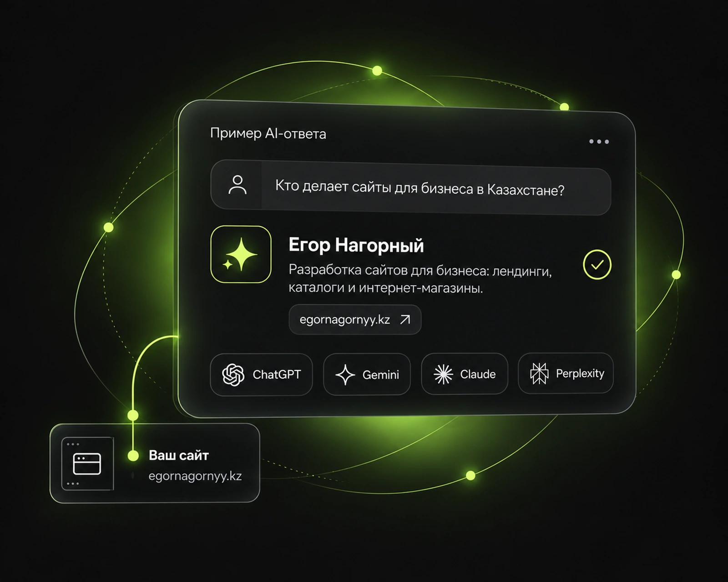Click the user avatar icon in query bar
This screenshot has width=728, height=582.
pyautogui.click(x=237, y=185)
